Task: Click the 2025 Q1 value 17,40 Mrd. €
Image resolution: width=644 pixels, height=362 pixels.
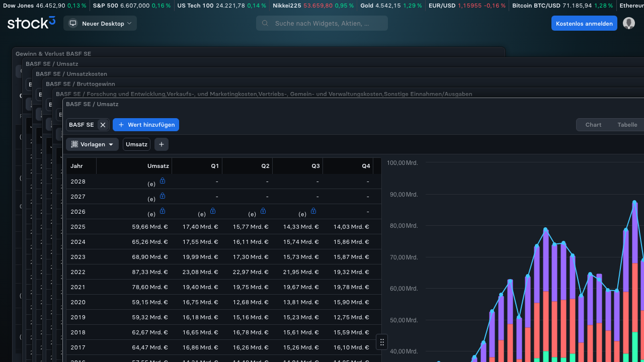Action: (200, 227)
